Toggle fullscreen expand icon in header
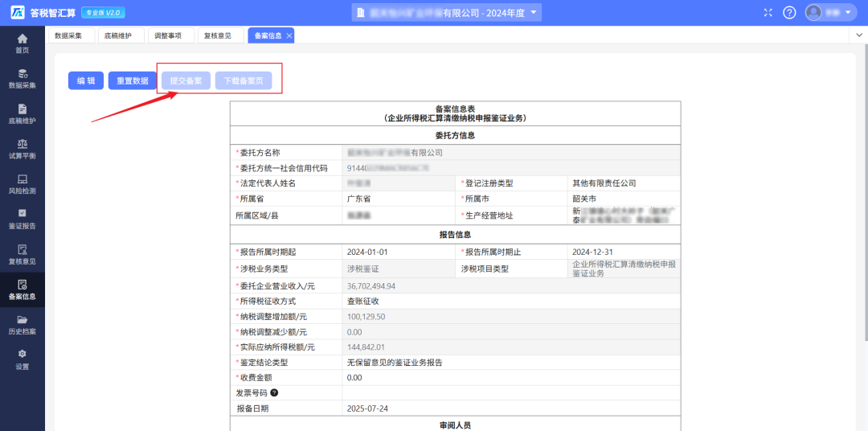Screen dimensions: 868x431 click(768, 12)
